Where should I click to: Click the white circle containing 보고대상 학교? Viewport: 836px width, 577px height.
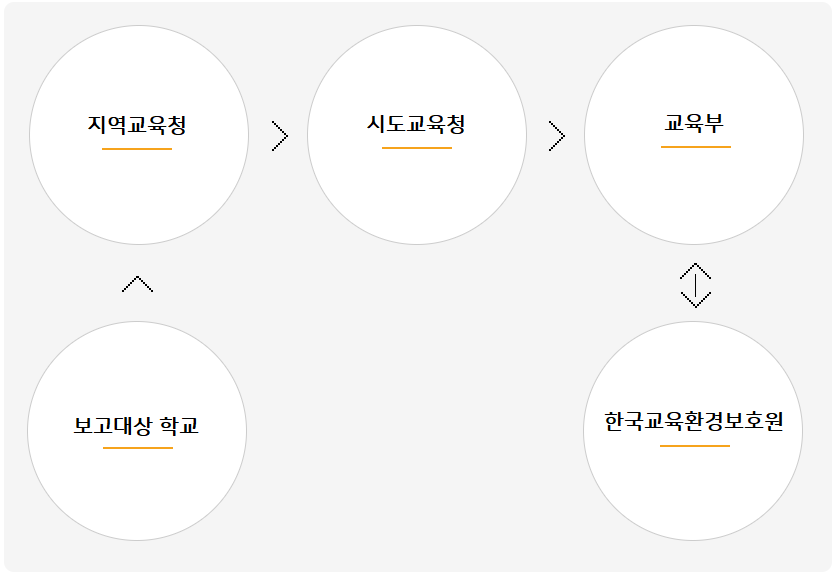tap(137, 431)
